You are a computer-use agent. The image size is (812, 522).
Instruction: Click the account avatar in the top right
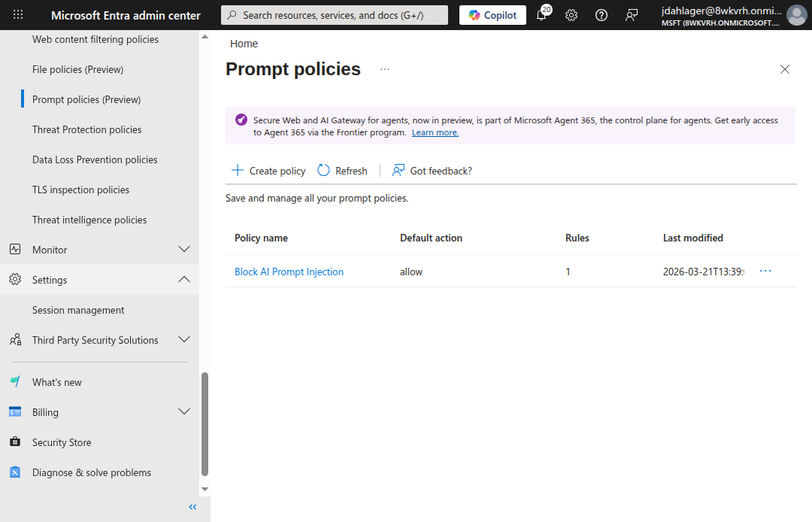click(796, 14)
